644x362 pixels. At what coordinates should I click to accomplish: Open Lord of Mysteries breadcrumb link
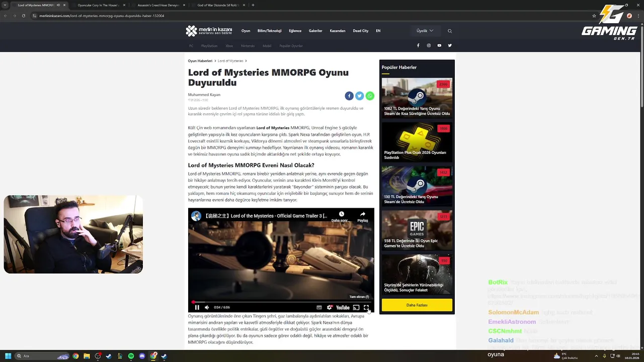click(230, 61)
